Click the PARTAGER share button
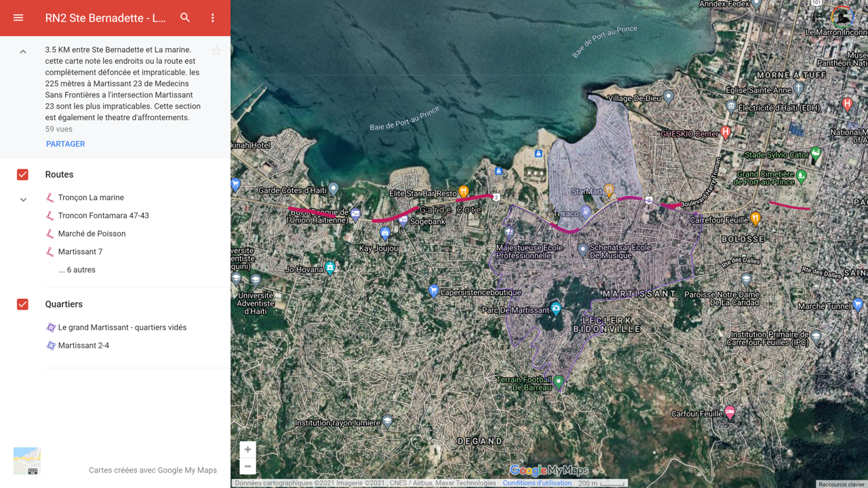Image resolution: width=868 pixels, height=488 pixels. (x=66, y=144)
